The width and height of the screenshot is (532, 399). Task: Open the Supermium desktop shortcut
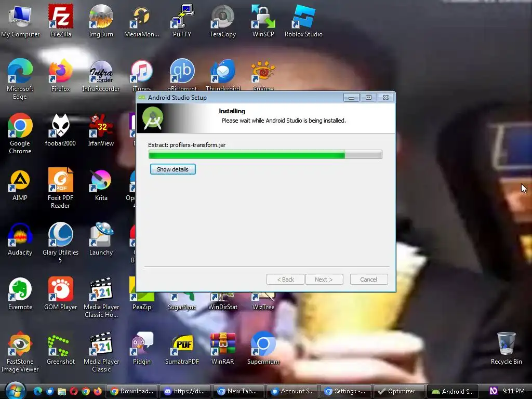tap(263, 348)
